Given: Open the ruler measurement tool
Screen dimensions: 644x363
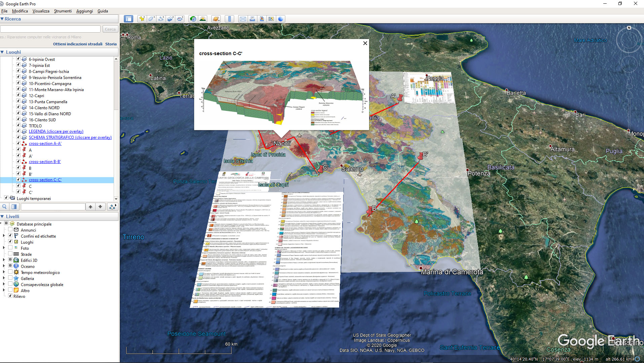Looking at the screenshot, I should click(229, 19).
